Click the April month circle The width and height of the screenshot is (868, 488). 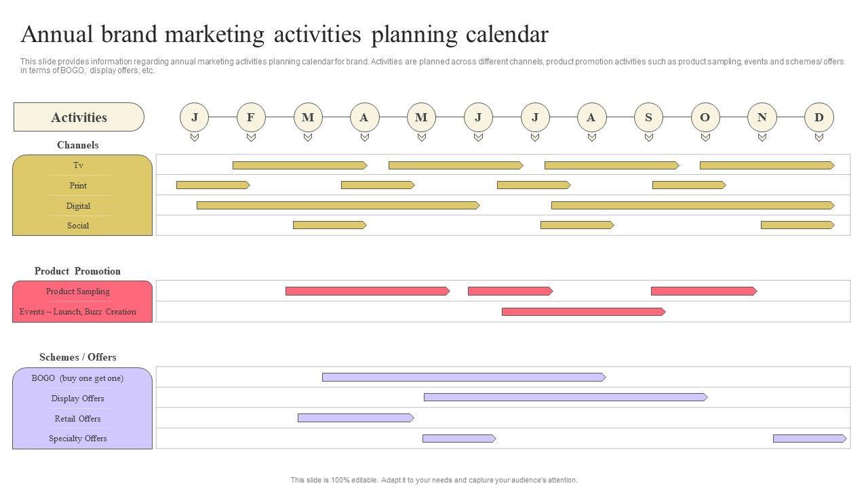click(364, 117)
